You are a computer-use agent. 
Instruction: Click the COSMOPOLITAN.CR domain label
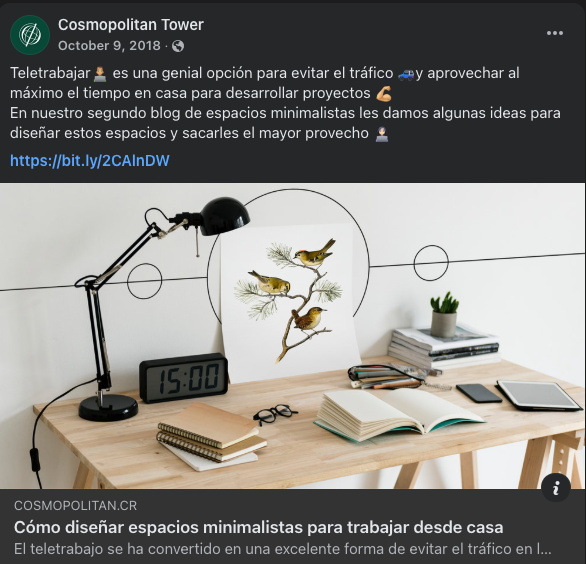tap(75, 506)
